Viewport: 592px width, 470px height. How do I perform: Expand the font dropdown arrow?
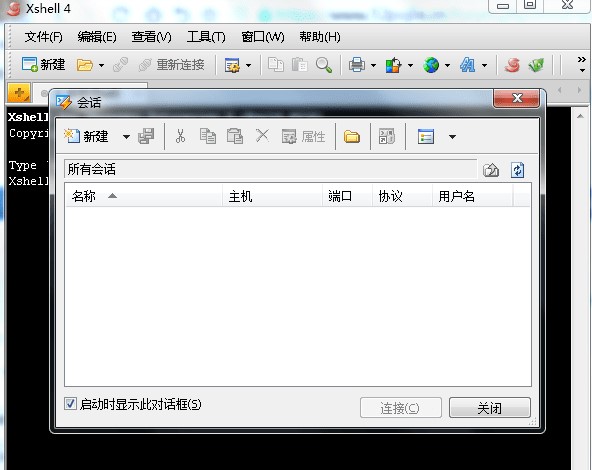484,65
